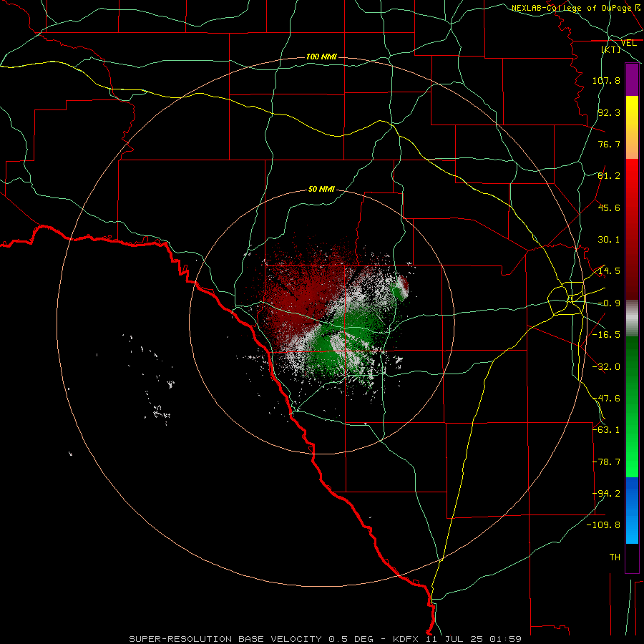This screenshot has height=644, width=644.
Task: Click the -47.6 velocity scale value
Action: pyautogui.click(x=606, y=399)
